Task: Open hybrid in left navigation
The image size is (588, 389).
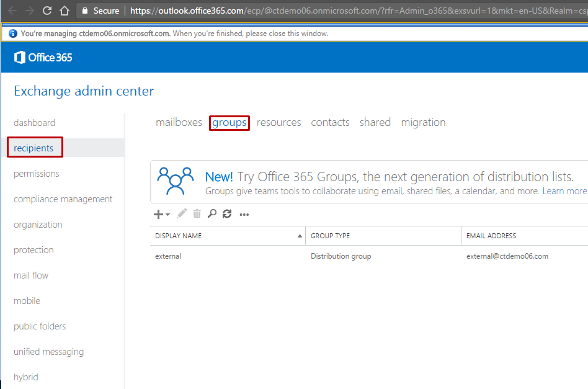Action: pyautogui.click(x=26, y=377)
